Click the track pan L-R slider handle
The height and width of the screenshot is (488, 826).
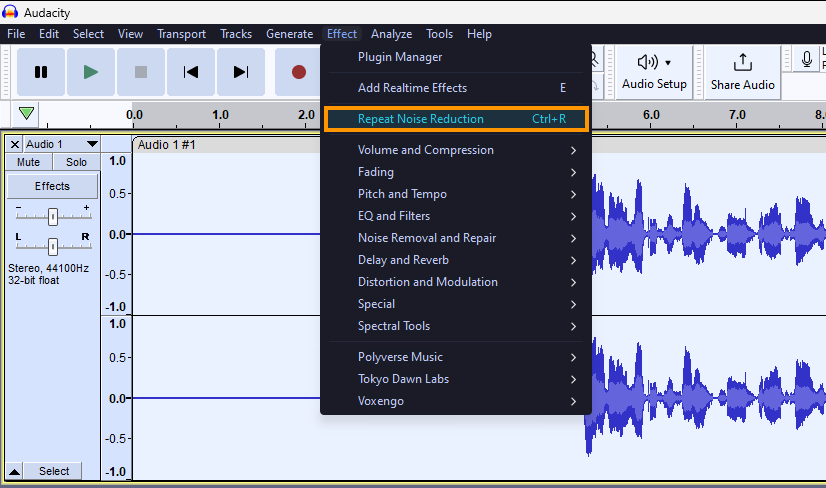(53, 246)
